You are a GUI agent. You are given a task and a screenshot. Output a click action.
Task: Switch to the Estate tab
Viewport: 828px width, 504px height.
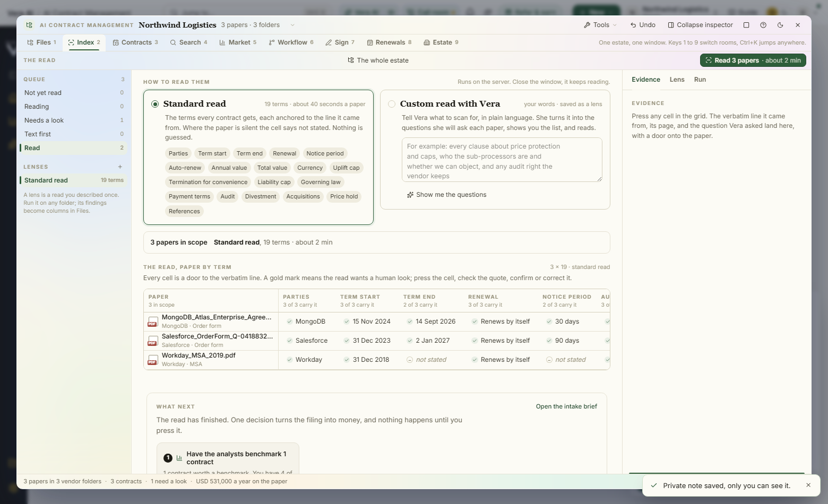441,42
